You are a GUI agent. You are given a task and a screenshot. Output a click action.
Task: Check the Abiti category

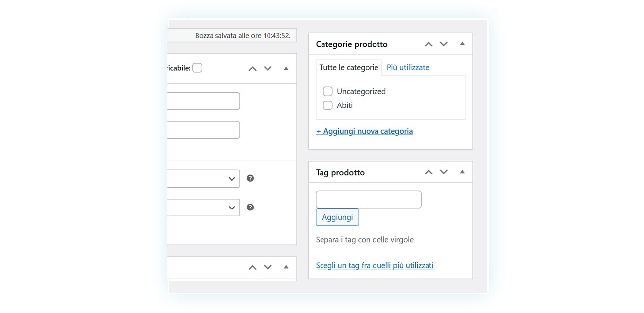[327, 105]
